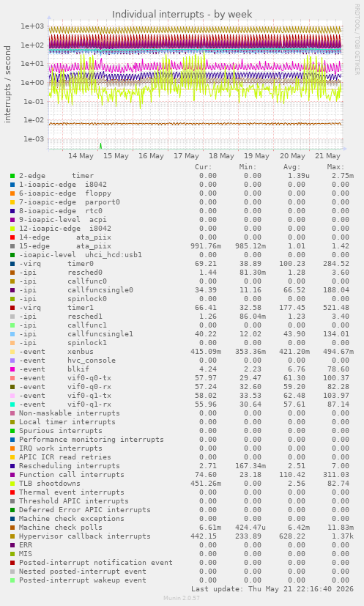
Task: Click the magenta swatch next to blkif
Action: click(12, 369)
